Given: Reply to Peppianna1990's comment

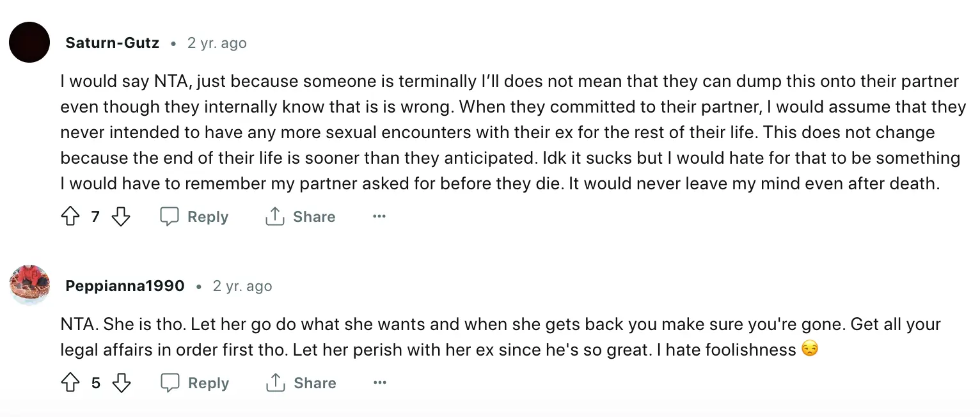Looking at the screenshot, I should (194, 383).
